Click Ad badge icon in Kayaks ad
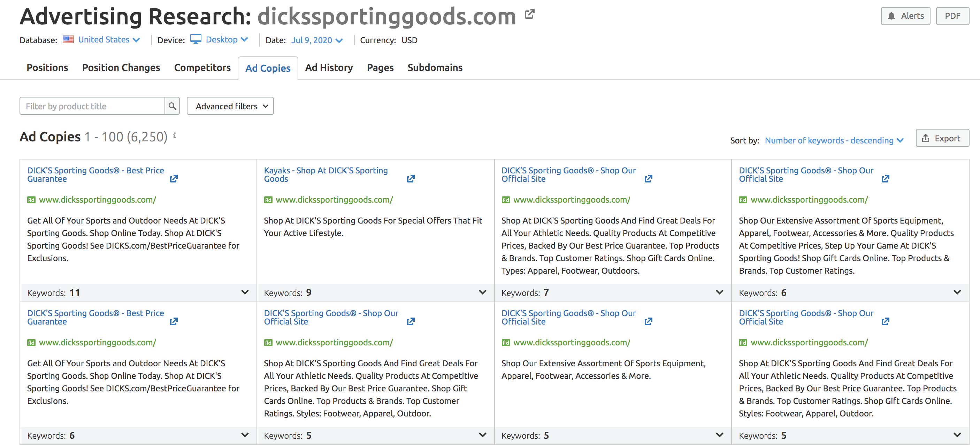The width and height of the screenshot is (980, 445). (x=268, y=200)
